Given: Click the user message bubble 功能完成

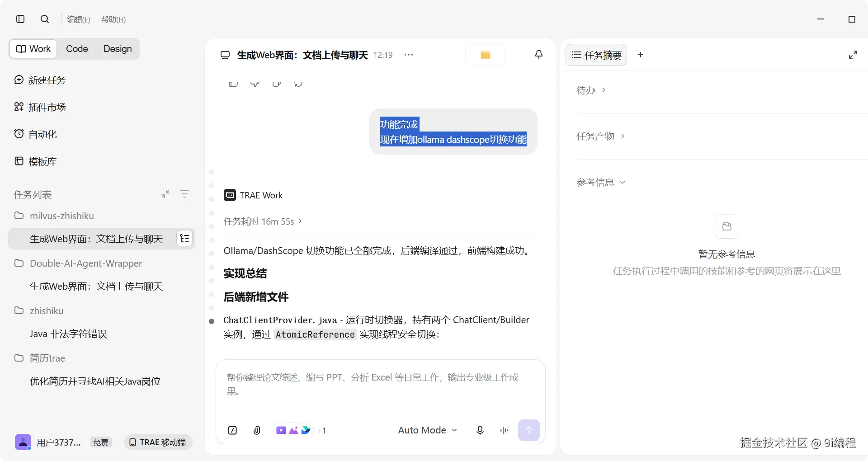Looking at the screenshot, I should tap(453, 132).
